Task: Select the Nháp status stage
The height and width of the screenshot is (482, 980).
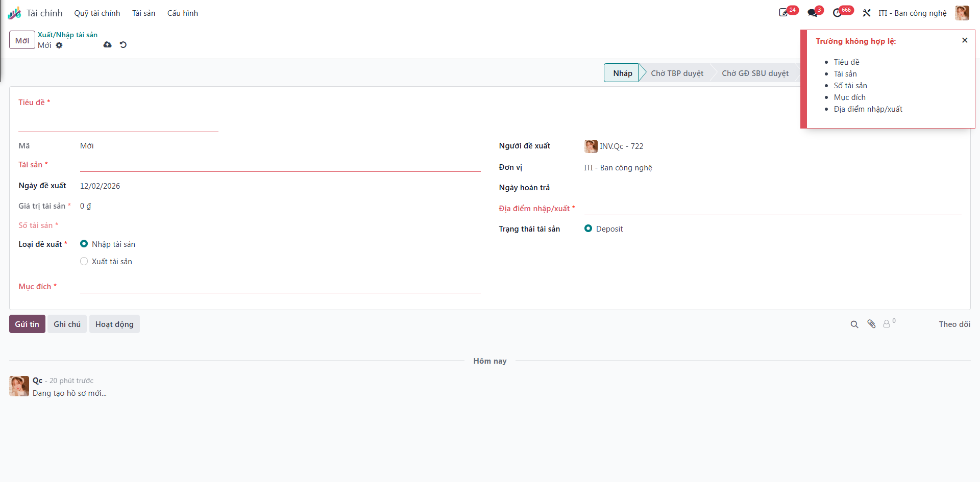Action: point(622,73)
